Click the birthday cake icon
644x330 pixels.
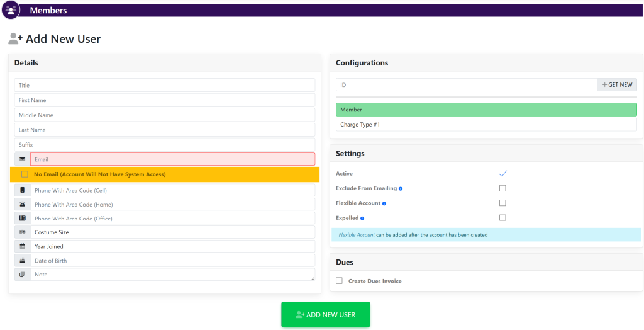tap(23, 261)
